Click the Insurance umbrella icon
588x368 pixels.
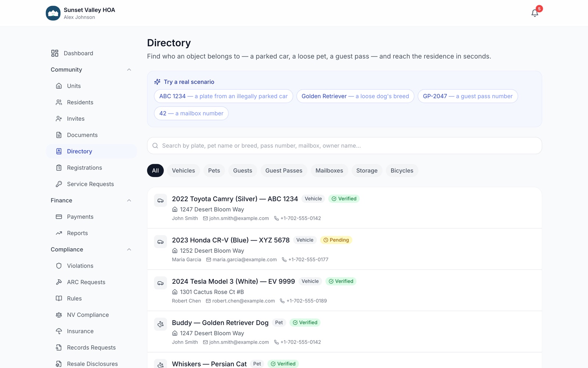point(59,331)
